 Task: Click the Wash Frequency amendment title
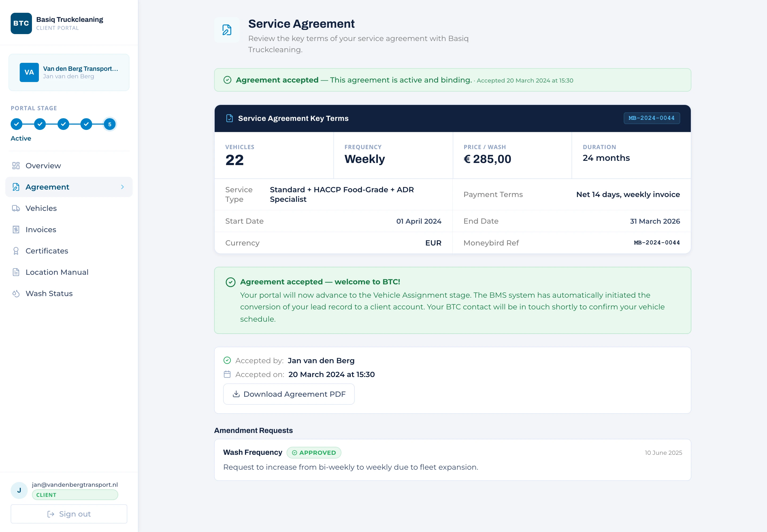(253, 452)
